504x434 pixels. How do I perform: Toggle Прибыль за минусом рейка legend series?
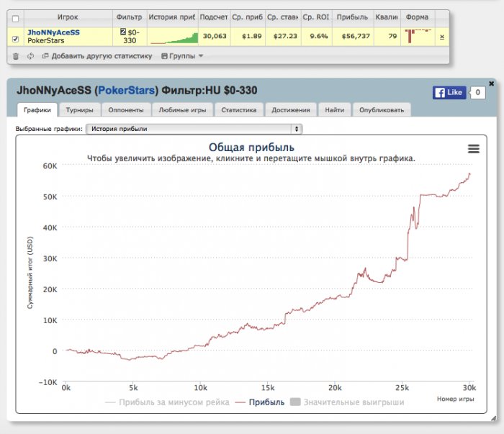tap(167, 402)
